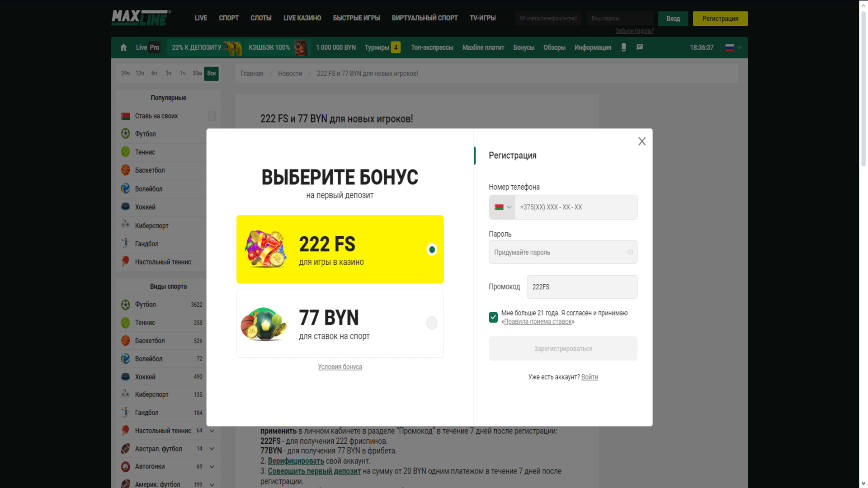This screenshot has height=488, width=868.
Task: Select the 1ч time filter
Action: [x=183, y=73]
